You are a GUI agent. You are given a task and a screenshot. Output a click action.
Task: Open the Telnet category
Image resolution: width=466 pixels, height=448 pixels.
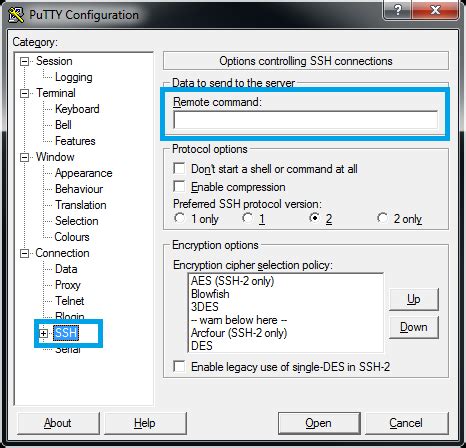(x=69, y=301)
